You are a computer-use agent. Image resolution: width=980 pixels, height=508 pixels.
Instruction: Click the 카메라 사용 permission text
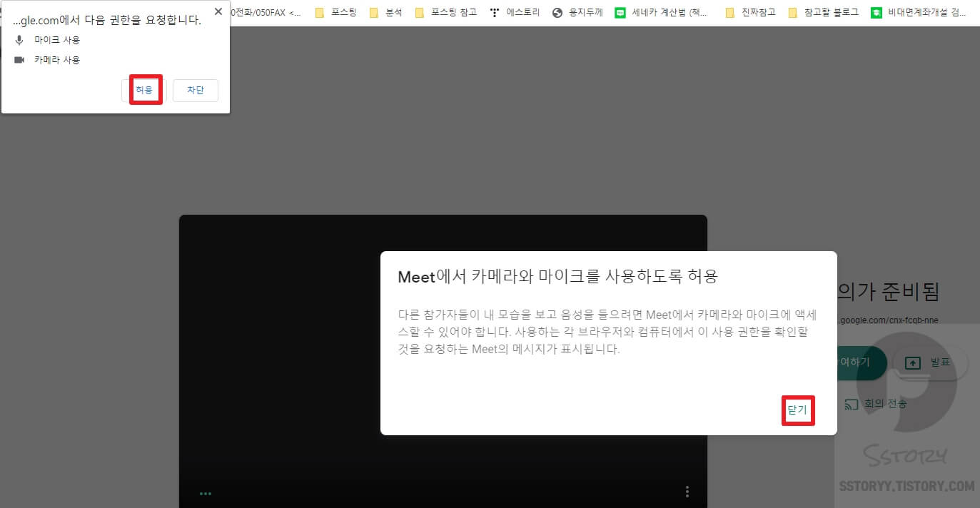(57, 60)
